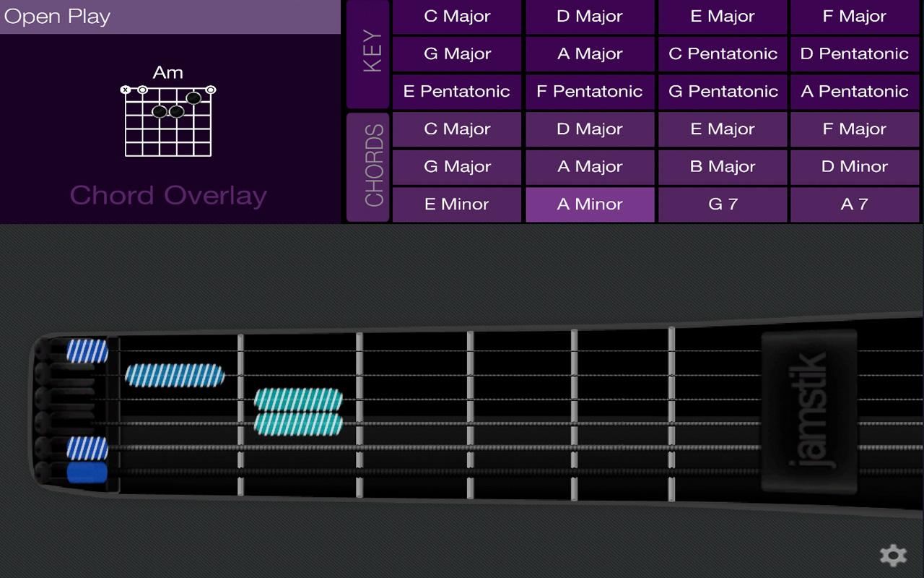Pick the A Major chord

590,167
